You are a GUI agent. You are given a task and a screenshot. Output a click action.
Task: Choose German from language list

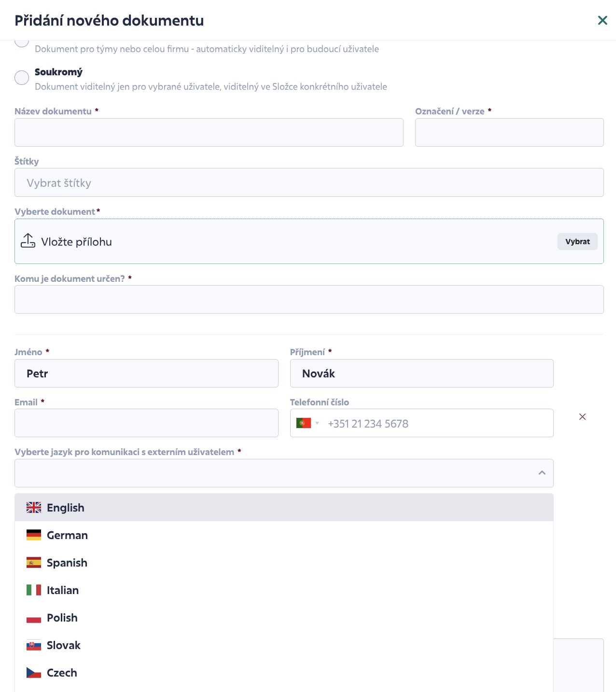[x=284, y=535]
